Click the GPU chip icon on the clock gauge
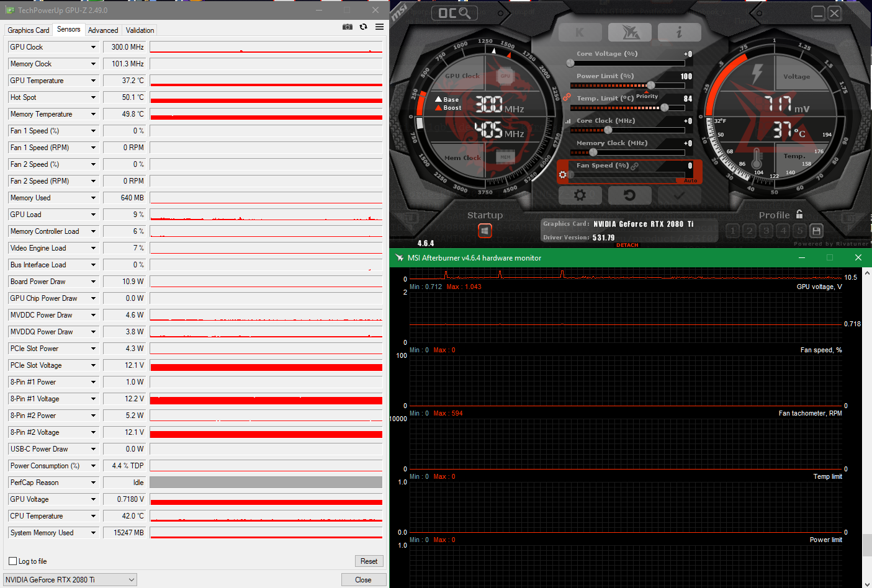Image resolution: width=872 pixels, height=588 pixels. tap(505, 76)
